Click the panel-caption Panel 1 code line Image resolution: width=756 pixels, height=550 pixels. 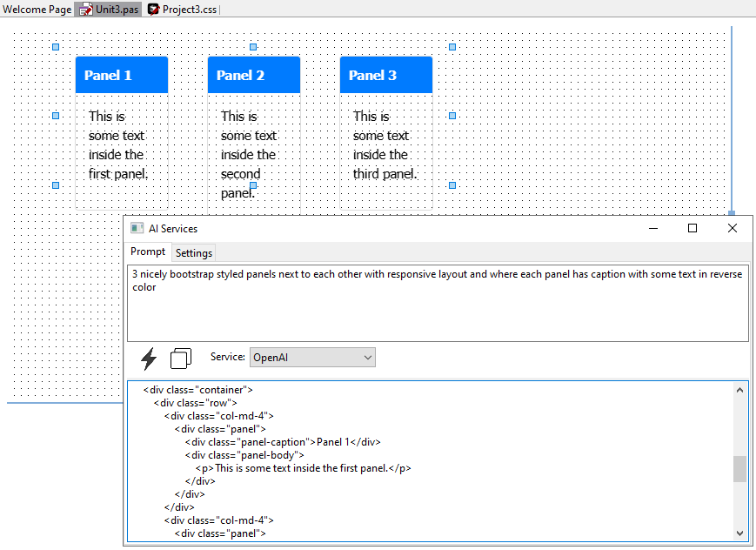point(283,442)
